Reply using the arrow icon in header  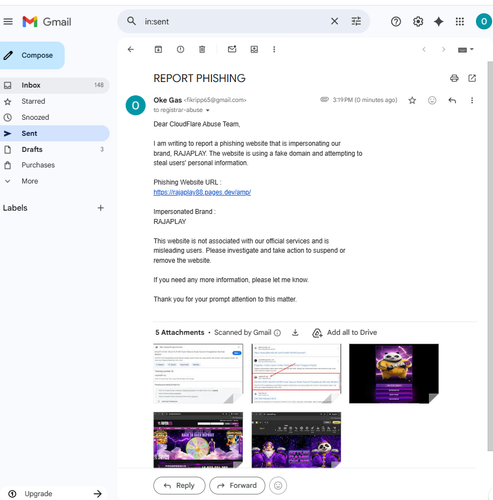[452, 100]
